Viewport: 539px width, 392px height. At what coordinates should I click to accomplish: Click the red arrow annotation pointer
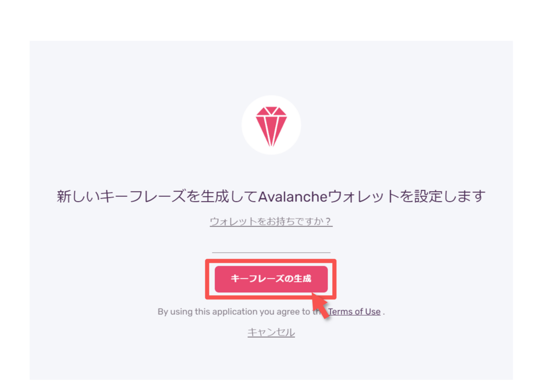[321, 305]
